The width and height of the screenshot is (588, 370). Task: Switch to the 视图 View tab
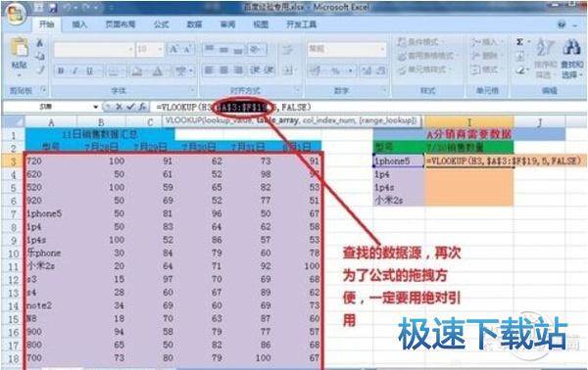pos(261,25)
